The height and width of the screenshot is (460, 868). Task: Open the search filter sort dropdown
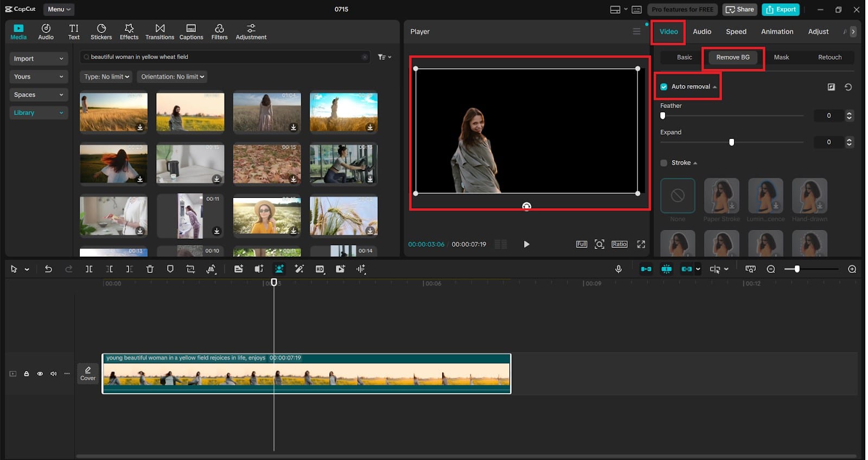coord(384,57)
